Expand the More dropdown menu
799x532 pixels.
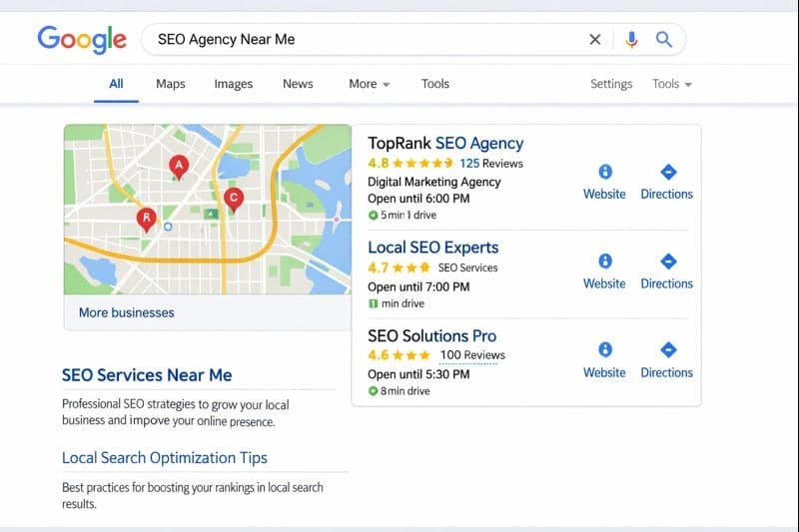click(369, 84)
